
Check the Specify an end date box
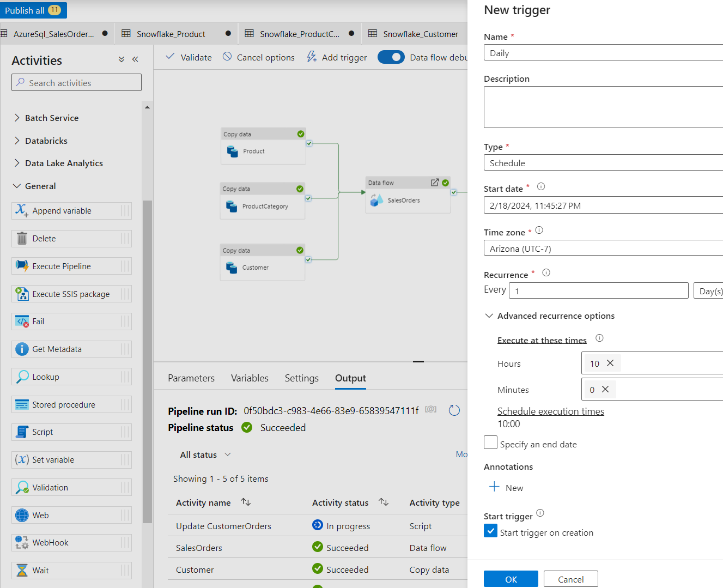tap(490, 442)
